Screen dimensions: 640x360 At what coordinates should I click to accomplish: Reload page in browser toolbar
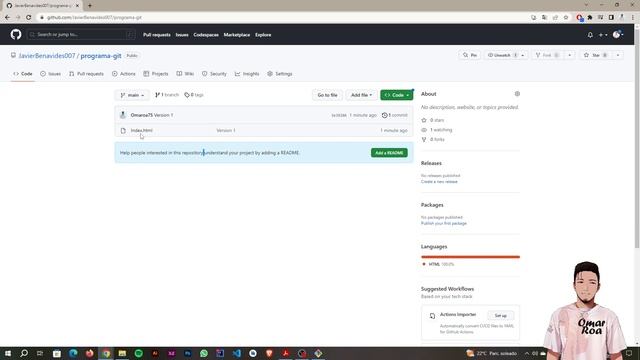pyautogui.click(x=29, y=18)
